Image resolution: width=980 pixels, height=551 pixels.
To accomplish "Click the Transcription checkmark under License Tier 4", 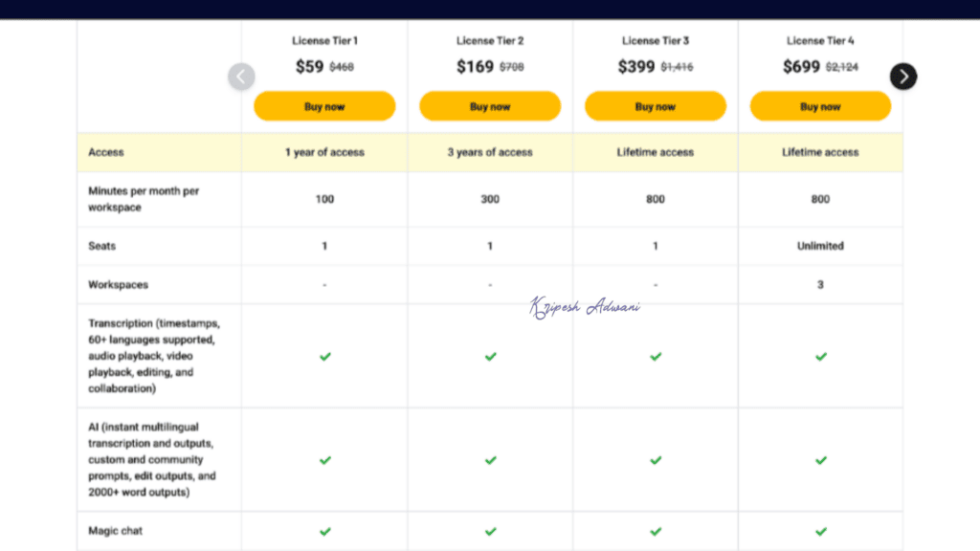I will pyautogui.click(x=820, y=356).
